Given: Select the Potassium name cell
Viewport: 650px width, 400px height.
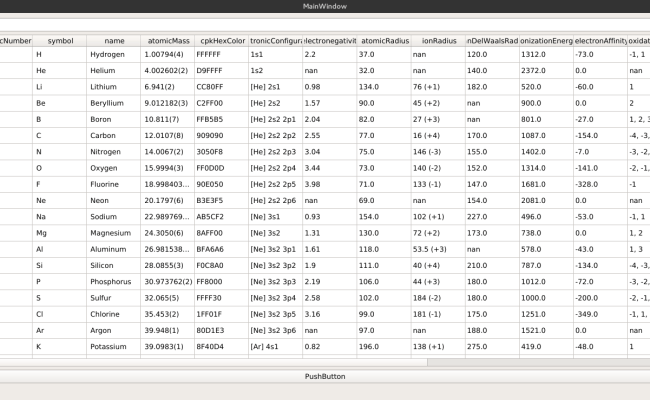Looking at the screenshot, I should 114,347.
